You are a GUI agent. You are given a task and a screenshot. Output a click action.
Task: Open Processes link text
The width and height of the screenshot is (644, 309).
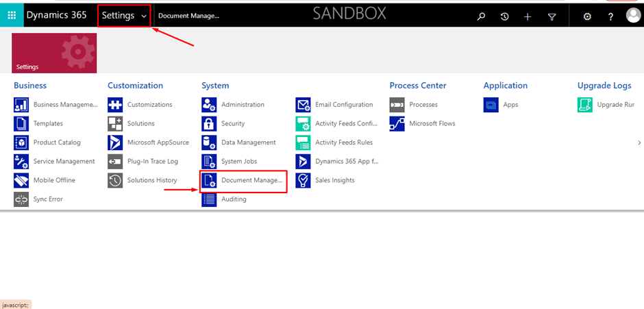423,104
